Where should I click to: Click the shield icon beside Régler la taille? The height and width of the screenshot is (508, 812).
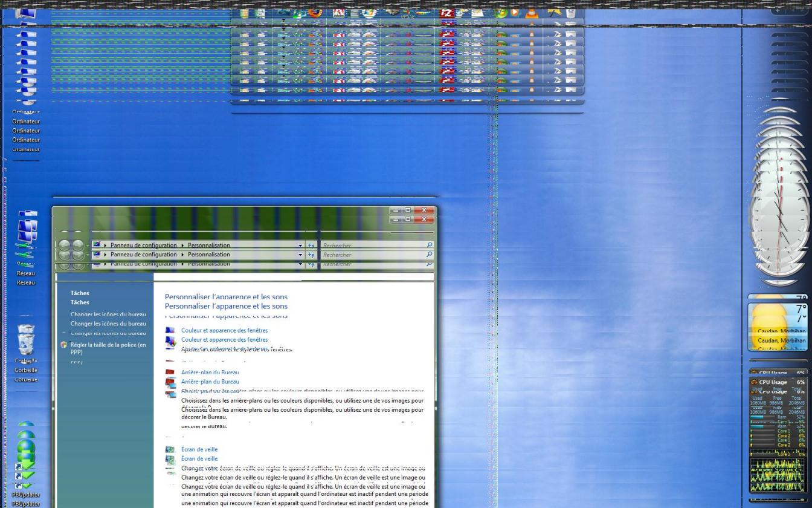[64, 345]
